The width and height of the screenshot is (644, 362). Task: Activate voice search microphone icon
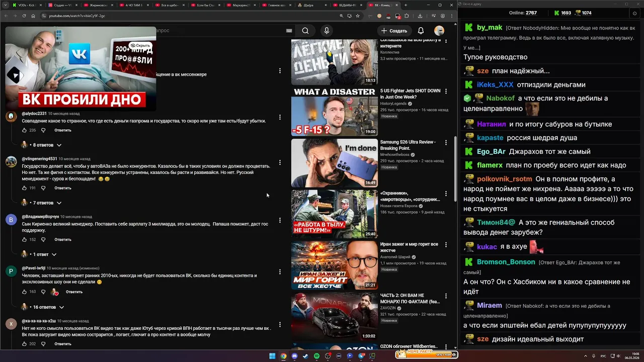(x=327, y=31)
